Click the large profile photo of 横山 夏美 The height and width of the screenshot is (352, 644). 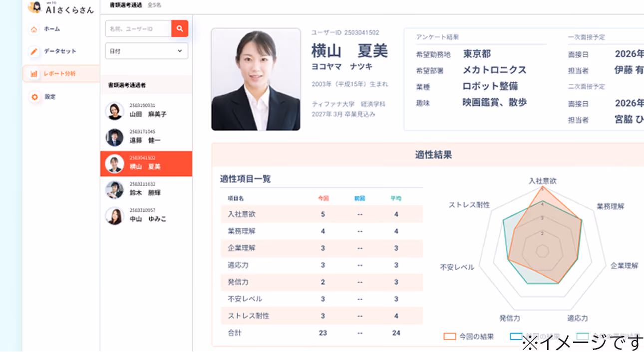(x=256, y=79)
